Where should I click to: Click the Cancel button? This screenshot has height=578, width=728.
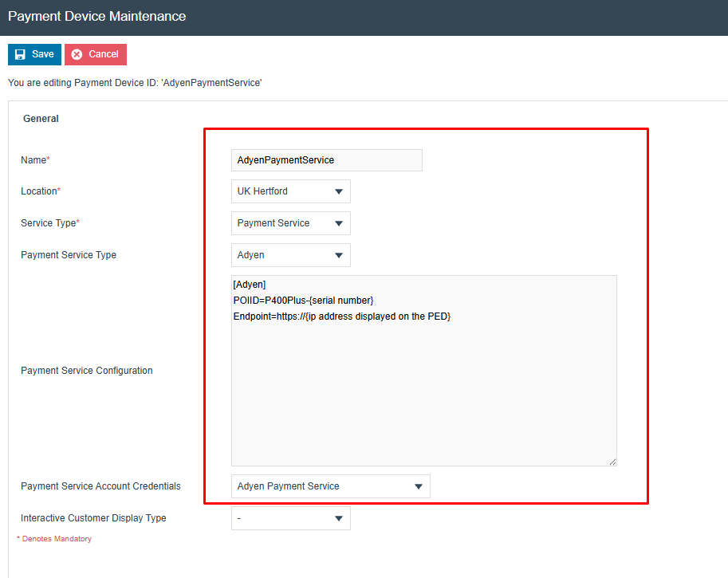click(x=96, y=54)
